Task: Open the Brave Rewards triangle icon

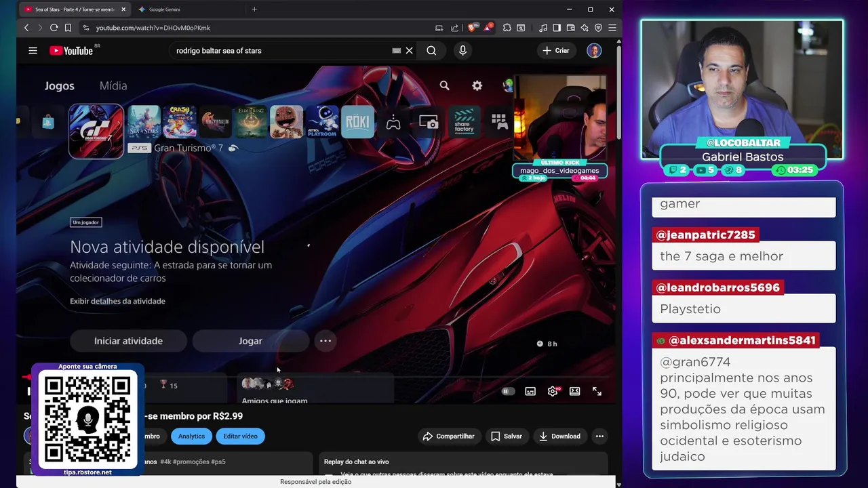Action: coord(488,28)
